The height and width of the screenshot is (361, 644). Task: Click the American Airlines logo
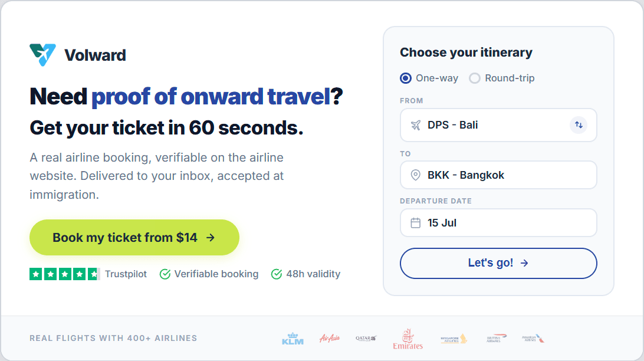[x=533, y=339]
